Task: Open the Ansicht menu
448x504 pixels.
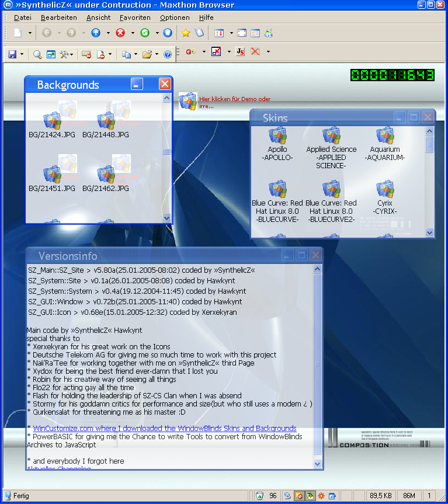Action: pos(98,18)
